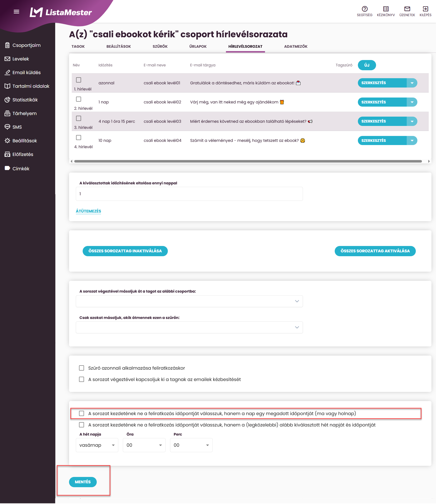Screen dimensions: 436x504
Task: Click subject 'Várj még, van itt neked még egy ajándékom'
Action: (x=234, y=102)
